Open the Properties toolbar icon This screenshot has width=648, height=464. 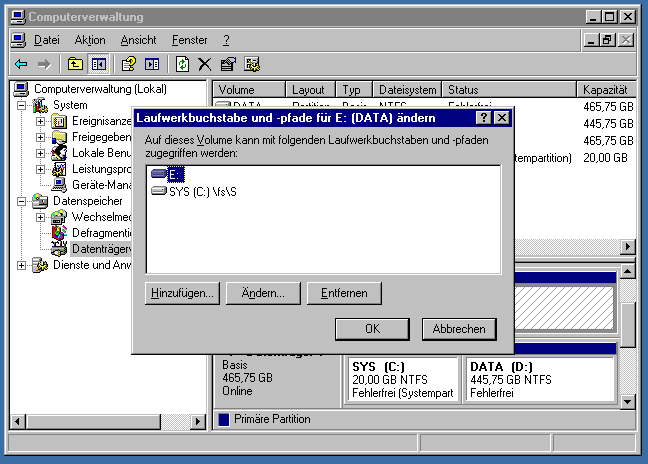point(228,64)
